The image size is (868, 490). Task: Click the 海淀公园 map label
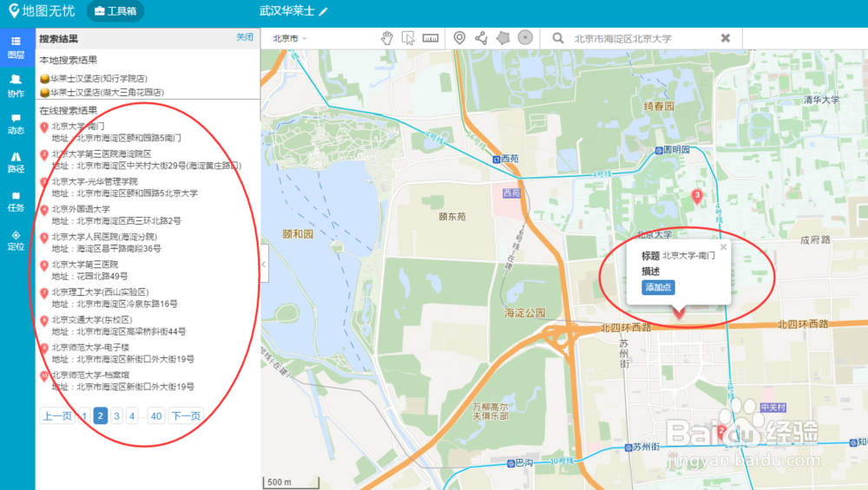pos(525,313)
